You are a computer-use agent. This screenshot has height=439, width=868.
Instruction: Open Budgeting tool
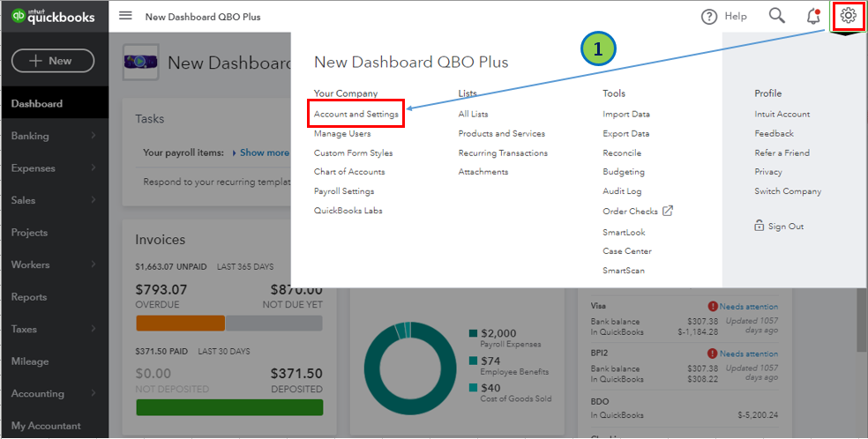point(624,172)
